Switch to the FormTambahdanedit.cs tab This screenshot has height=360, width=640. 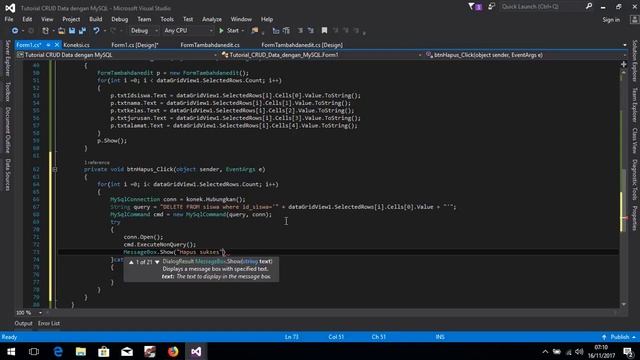click(x=210, y=45)
